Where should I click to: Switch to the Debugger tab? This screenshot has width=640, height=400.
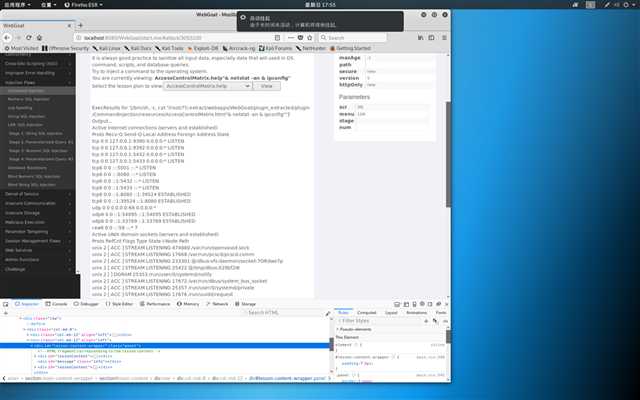(86, 304)
